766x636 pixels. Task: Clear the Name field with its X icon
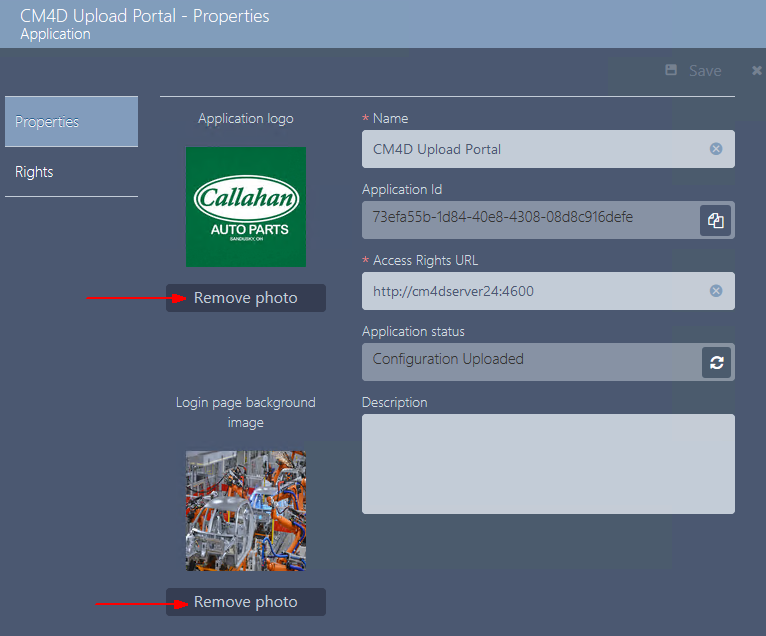716,149
